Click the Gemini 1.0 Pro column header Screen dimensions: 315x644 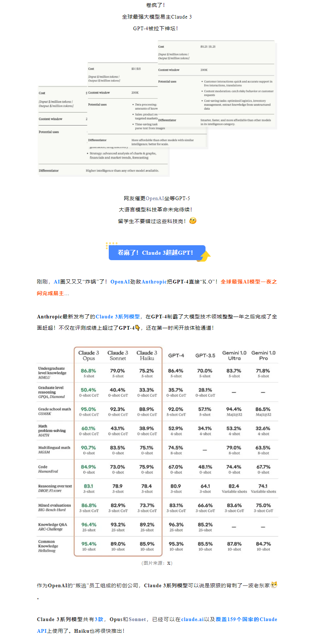point(263,355)
